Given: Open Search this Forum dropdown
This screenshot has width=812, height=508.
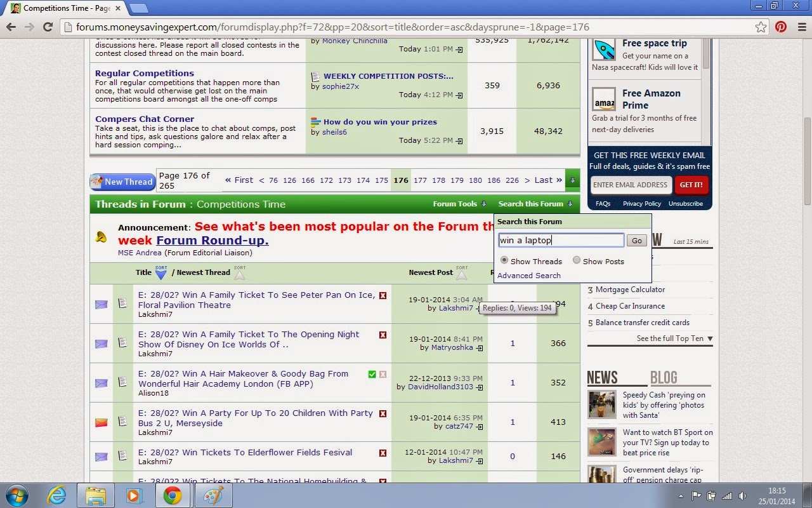Looking at the screenshot, I should (535, 204).
